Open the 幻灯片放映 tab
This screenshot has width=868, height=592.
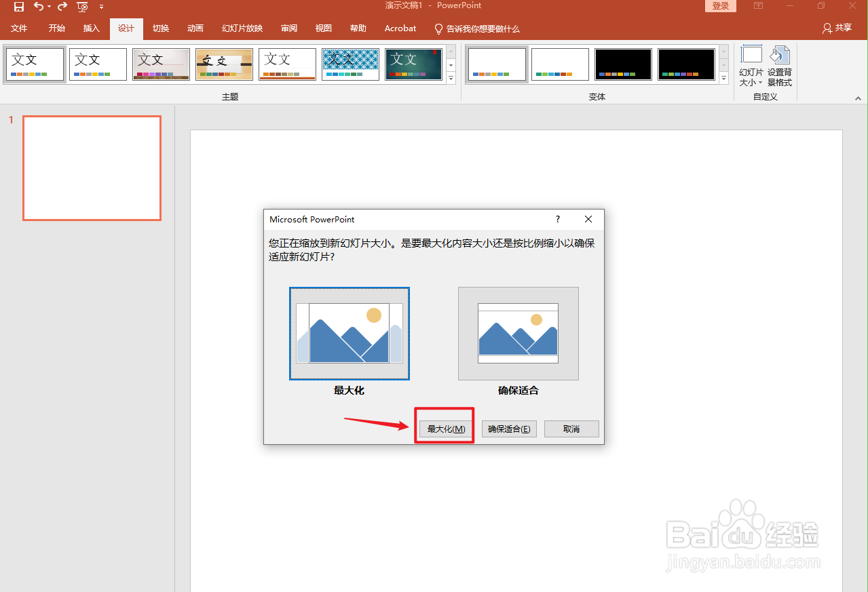[x=242, y=28]
